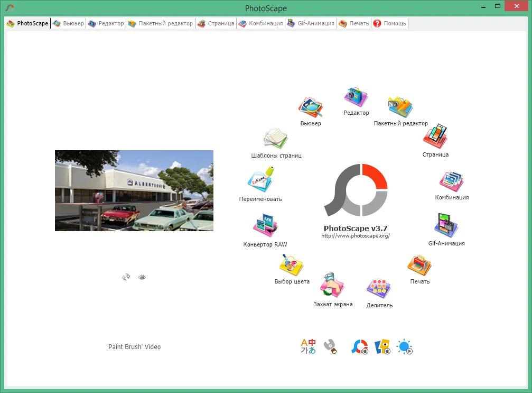The height and width of the screenshot is (393, 532).
Task: Switch to the Комбинация tab
Action: pos(260,24)
